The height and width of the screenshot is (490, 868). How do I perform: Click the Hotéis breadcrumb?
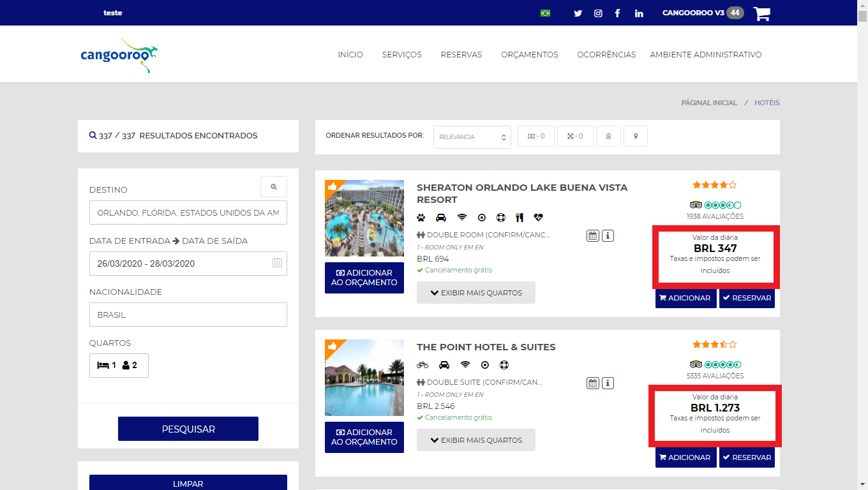point(767,103)
